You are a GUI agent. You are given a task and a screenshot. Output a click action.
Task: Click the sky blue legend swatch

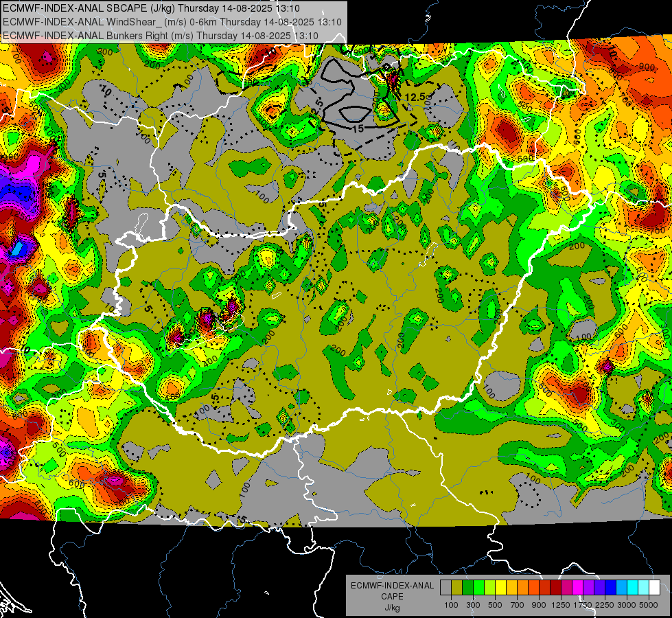[x=621, y=588]
